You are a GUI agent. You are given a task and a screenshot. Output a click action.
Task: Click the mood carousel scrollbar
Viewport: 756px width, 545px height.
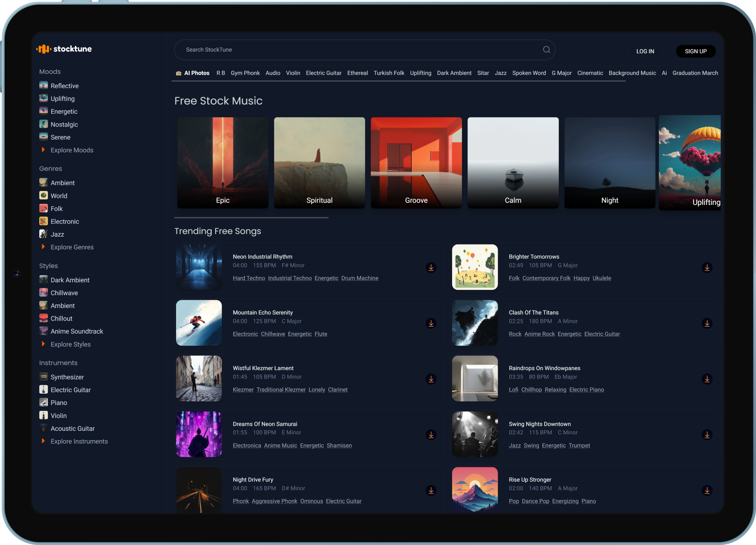click(x=251, y=217)
